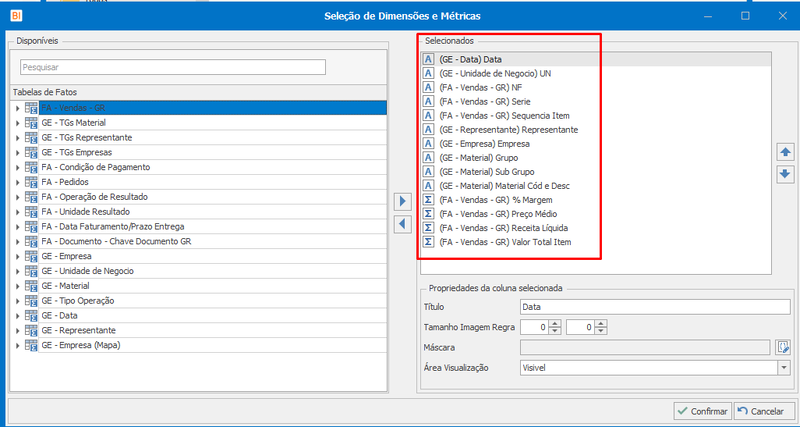
Task: Select (FA - Vendas - GR) Sequencia Item row
Action: 596,115
